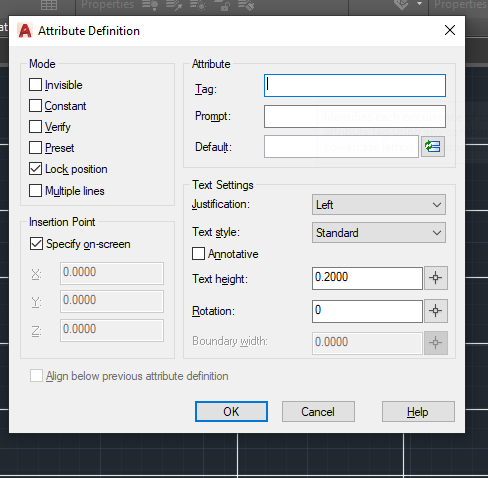Open Help for attribute definition
Image resolution: width=488 pixels, height=478 pixels.
[x=418, y=412]
